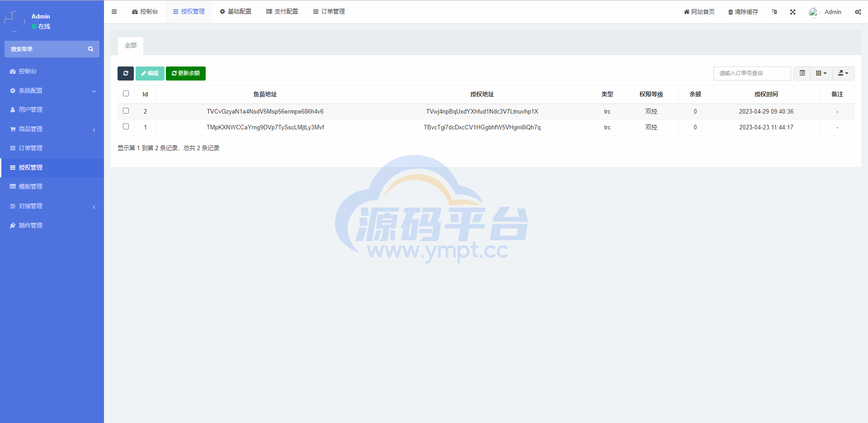Open the export data dropdown
The image size is (868, 423).
point(843,73)
